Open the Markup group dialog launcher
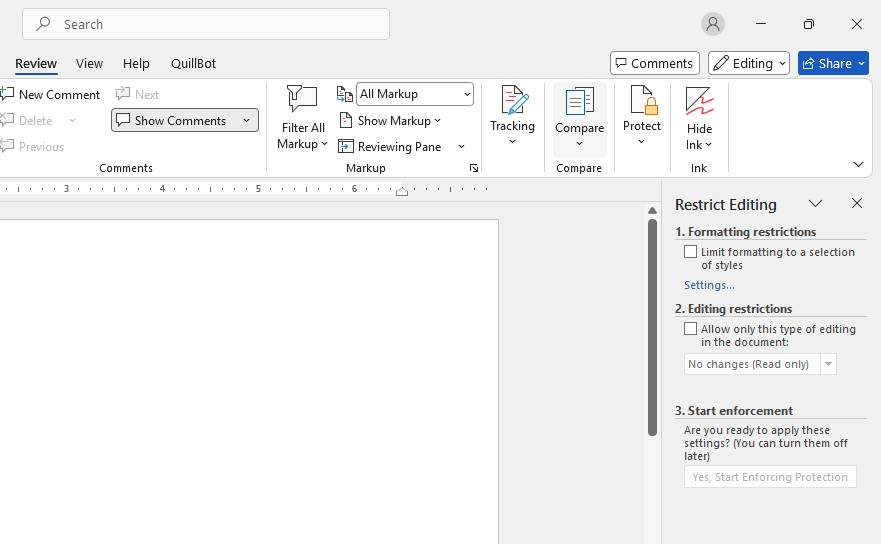The width and height of the screenshot is (881, 544). pos(474,168)
